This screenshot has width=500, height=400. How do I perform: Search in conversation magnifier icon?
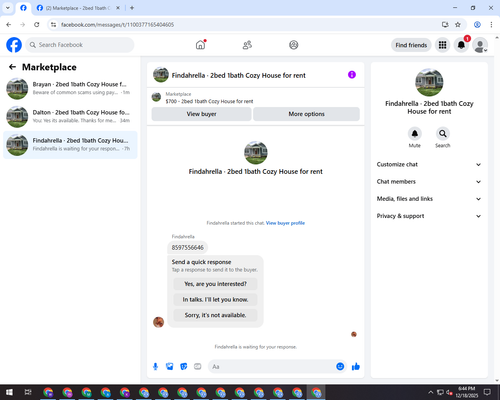(443, 134)
